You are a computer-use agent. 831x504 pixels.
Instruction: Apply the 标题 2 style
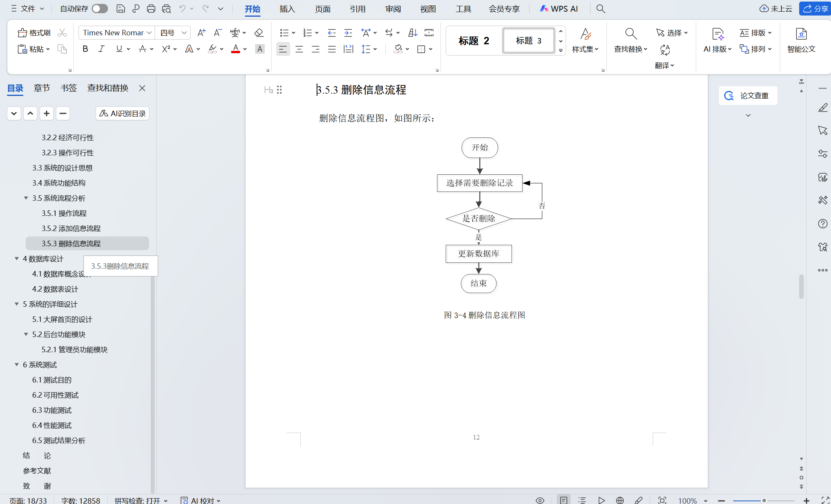[474, 40]
